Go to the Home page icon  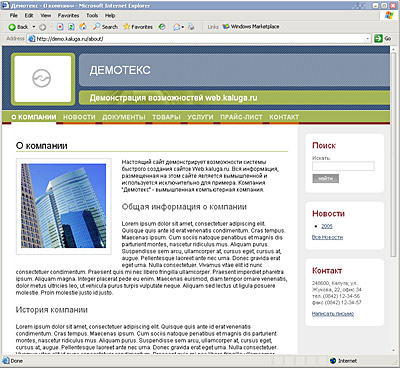pyautogui.click(x=83, y=27)
